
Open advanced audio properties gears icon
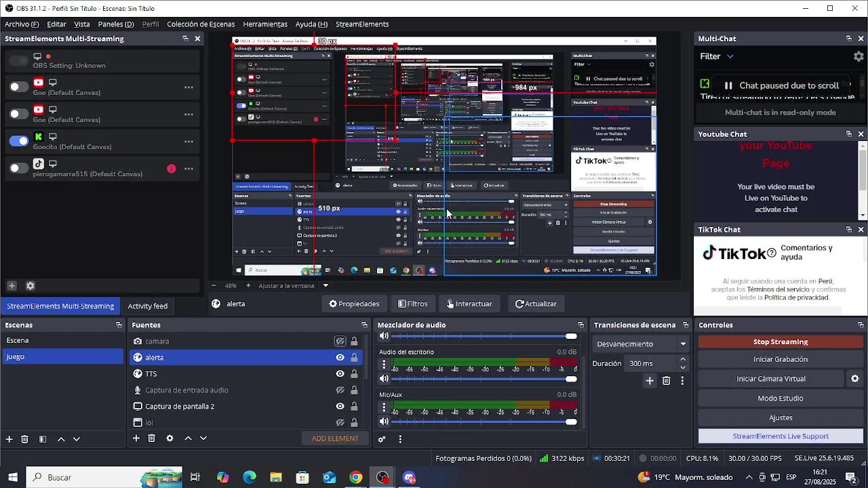click(x=382, y=439)
